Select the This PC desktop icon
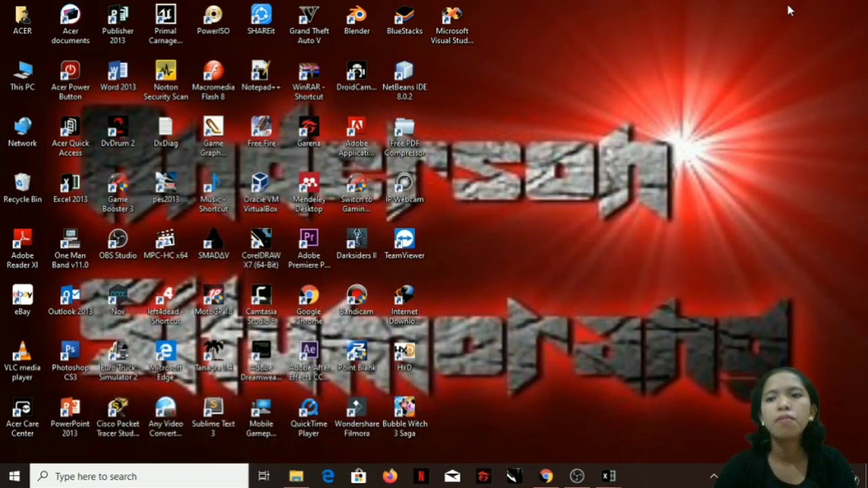 coord(22,77)
